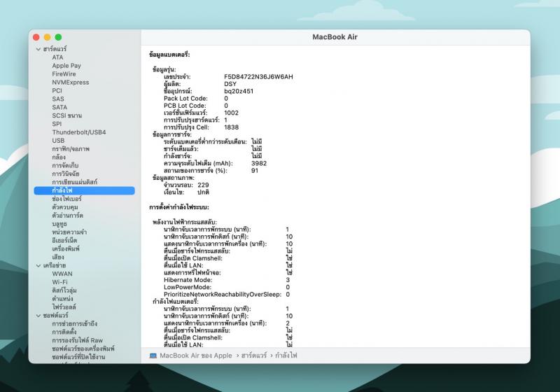Collapse the ซอฟต์แวร์ (Software) section
The image size is (560, 392).
click(38, 315)
